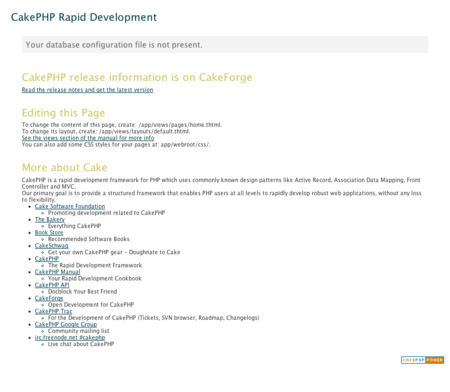Open the release notes and latest version link
450x392 pixels.
87,90
